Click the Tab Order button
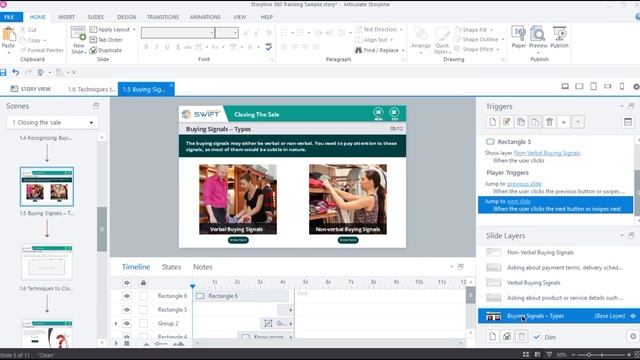 click(106, 40)
